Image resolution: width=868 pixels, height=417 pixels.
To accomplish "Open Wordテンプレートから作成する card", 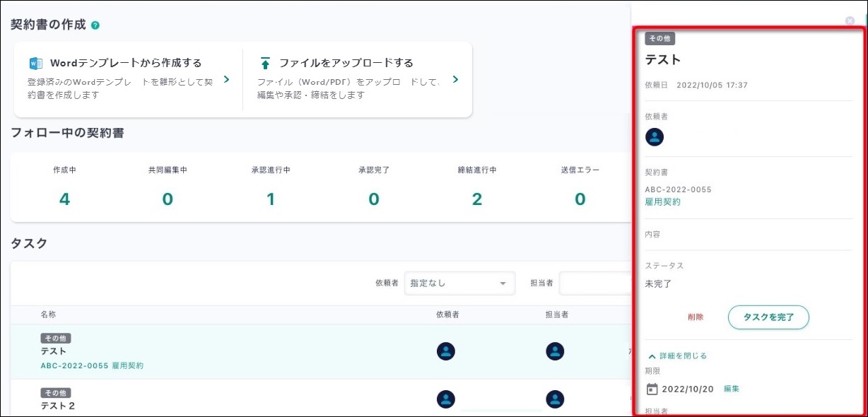I will pos(129,78).
